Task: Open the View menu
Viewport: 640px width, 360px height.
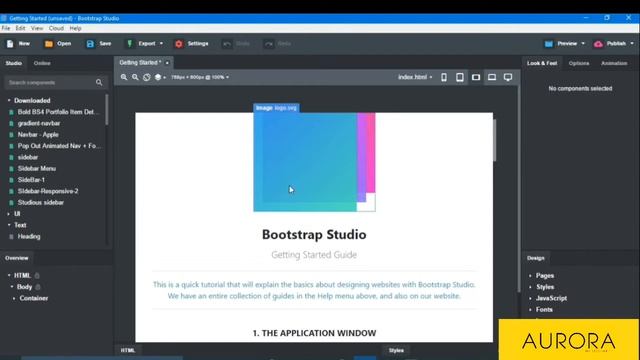Action: coord(37,28)
